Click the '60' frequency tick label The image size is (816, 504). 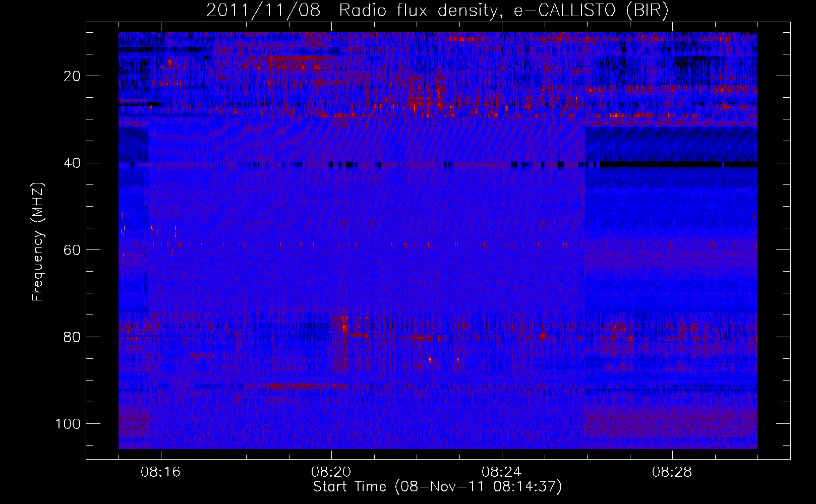click(x=72, y=250)
